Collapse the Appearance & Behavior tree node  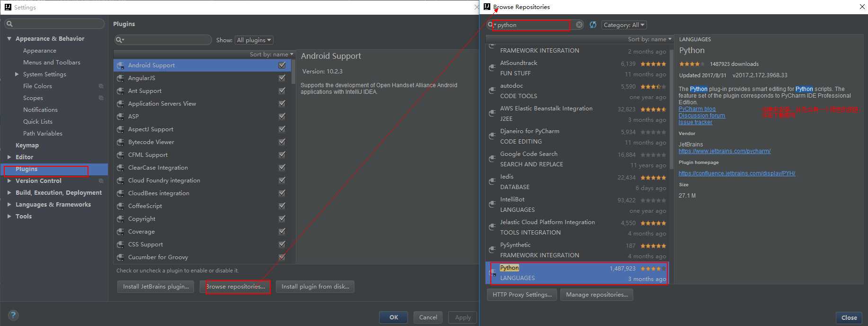[x=9, y=39]
